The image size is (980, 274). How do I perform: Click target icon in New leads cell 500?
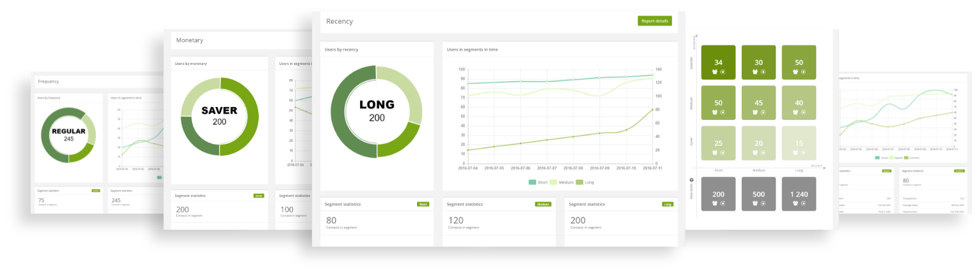[x=763, y=203]
